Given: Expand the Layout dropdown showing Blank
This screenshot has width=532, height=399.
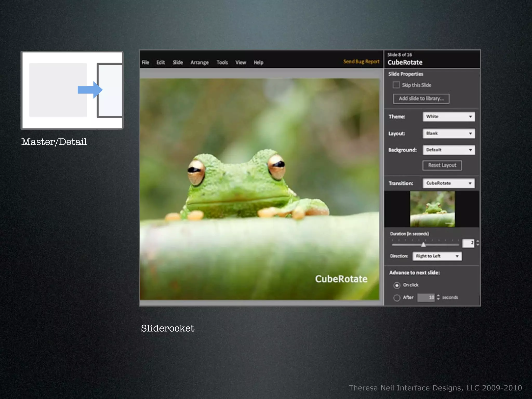Looking at the screenshot, I should point(449,134).
